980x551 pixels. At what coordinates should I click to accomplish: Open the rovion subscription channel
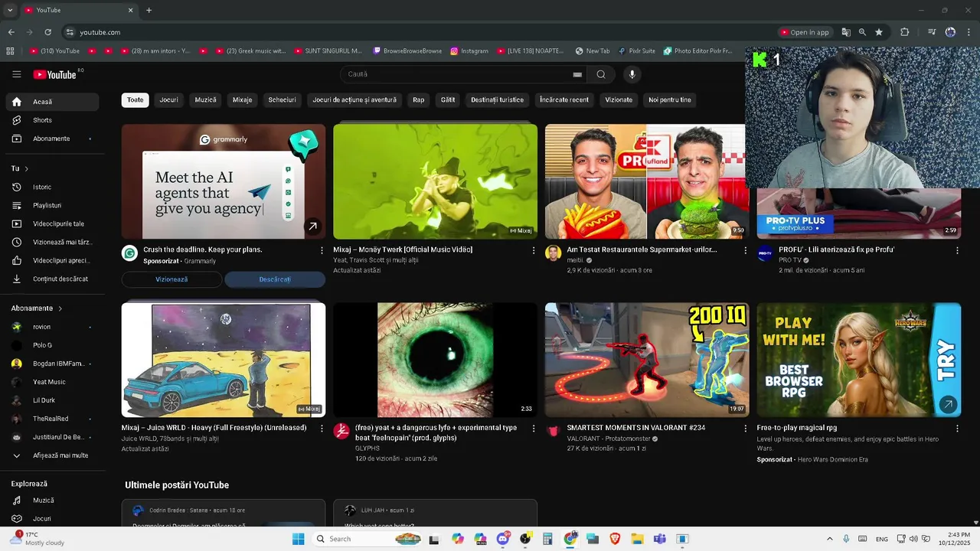[52, 327]
